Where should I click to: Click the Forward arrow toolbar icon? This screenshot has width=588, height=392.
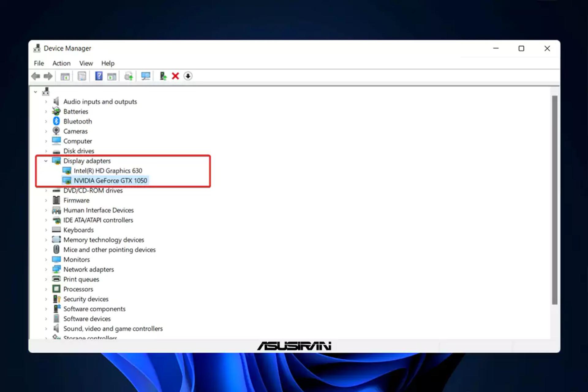pyautogui.click(x=48, y=76)
